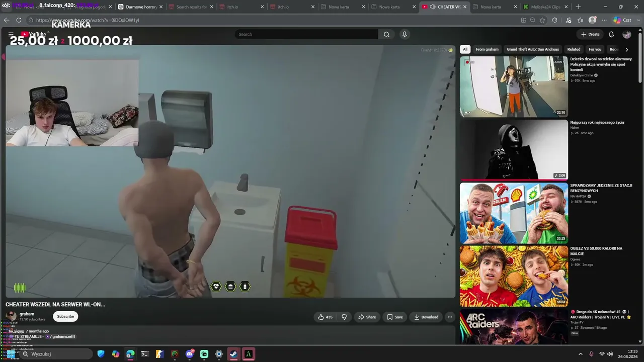Image resolution: width=644 pixels, height=362 pixels.
Task: Click the tray microphone indicator
Action: (591, 354)
